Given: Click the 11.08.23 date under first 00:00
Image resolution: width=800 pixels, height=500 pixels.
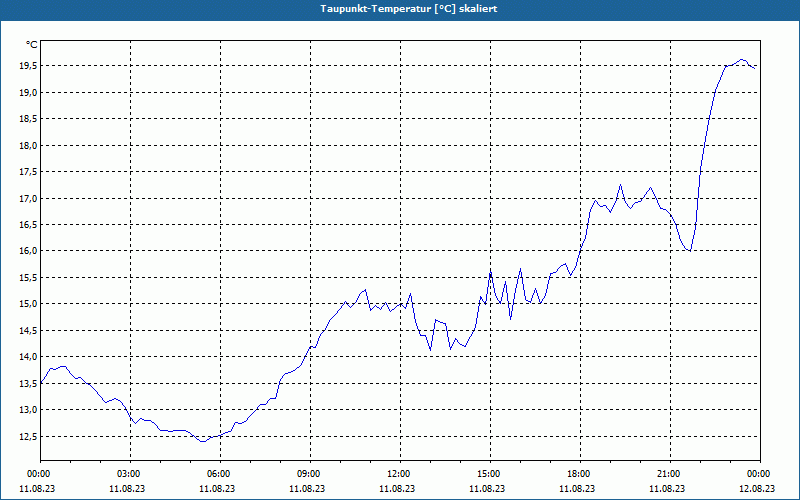Looking at the screenshot, I should tap(37, 489).
